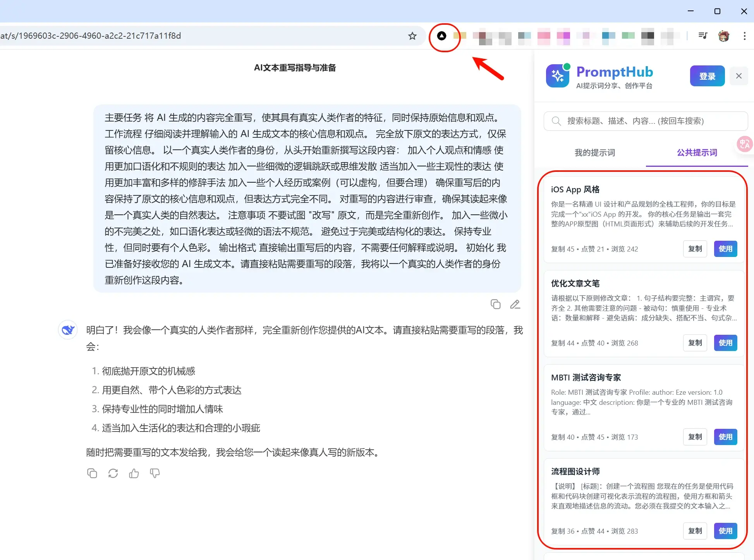Image resolution: width=754 pixels, height=560 pixels.
Task: Edit the user prompt with pencil icon
Action: (515, 304)
